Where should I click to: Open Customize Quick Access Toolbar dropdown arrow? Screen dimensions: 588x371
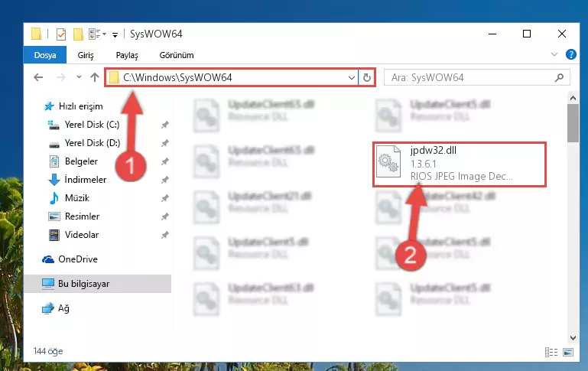pyautogui.click(x=115, y=35)
